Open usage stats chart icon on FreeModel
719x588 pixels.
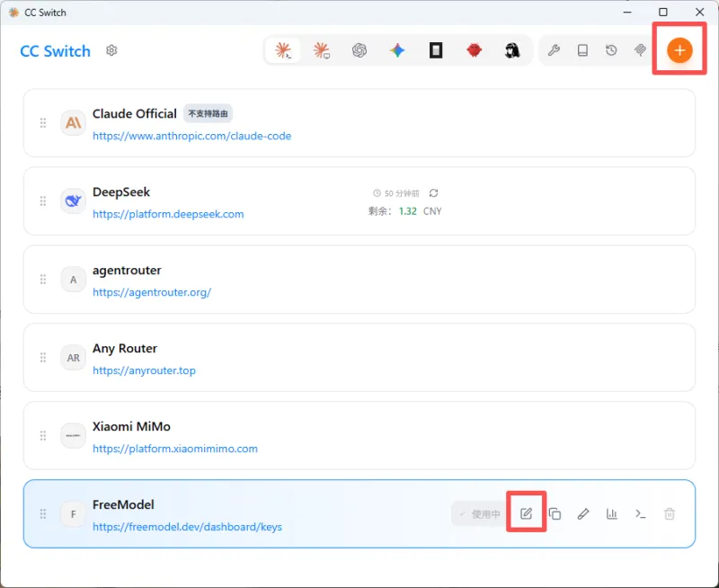point(612,513)
